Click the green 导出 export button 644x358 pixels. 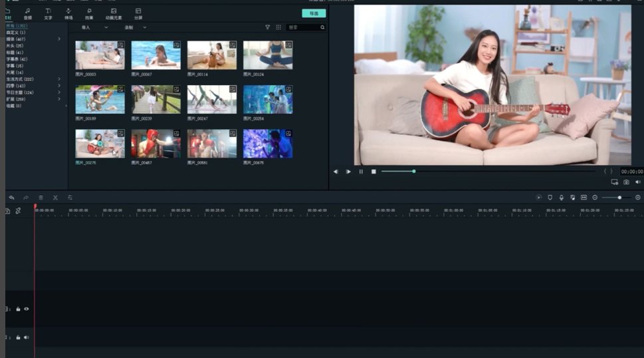click(314, 13)
